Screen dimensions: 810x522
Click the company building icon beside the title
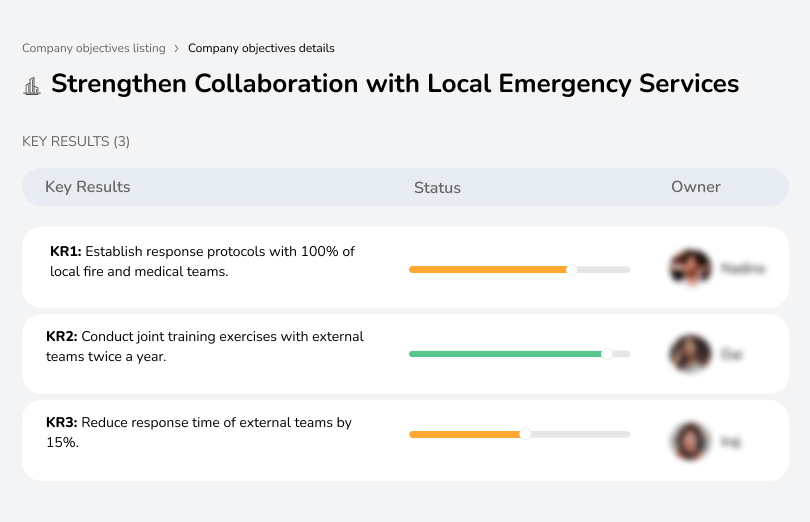(32, 86)
